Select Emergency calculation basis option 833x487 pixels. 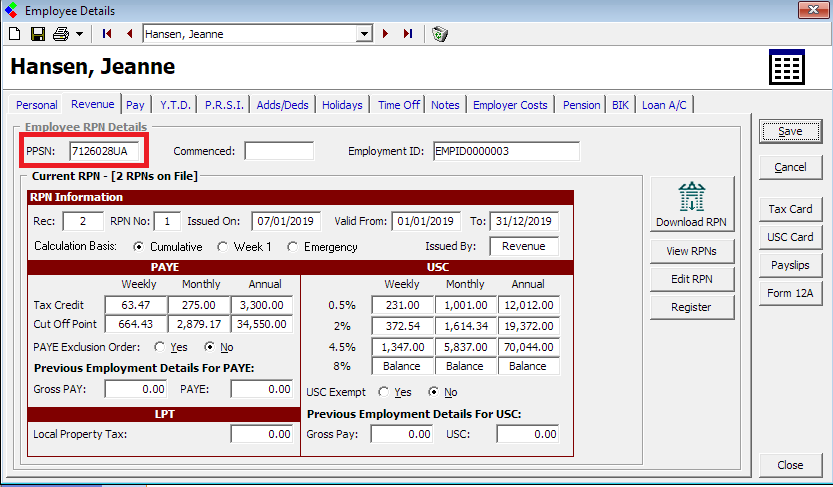[293, 246]
